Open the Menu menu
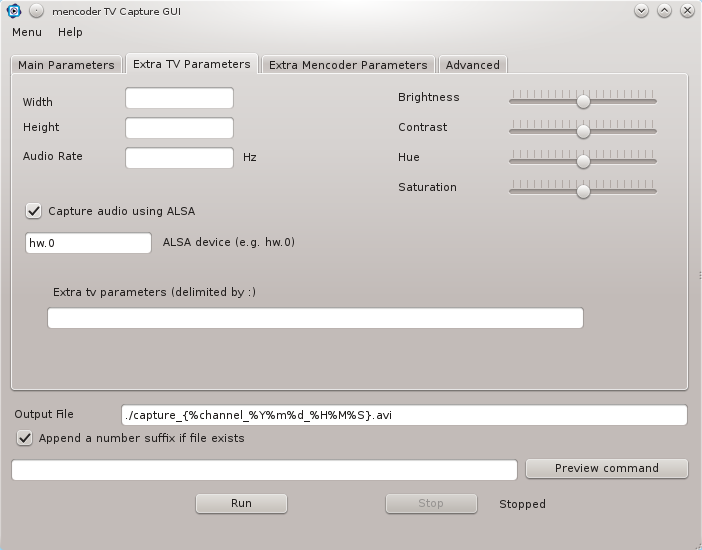Viewport: 702px width, 550px height. click(27, 32)
